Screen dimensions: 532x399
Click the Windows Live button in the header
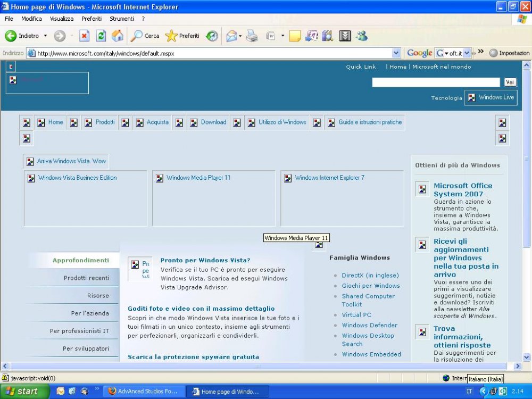(491, 97)
